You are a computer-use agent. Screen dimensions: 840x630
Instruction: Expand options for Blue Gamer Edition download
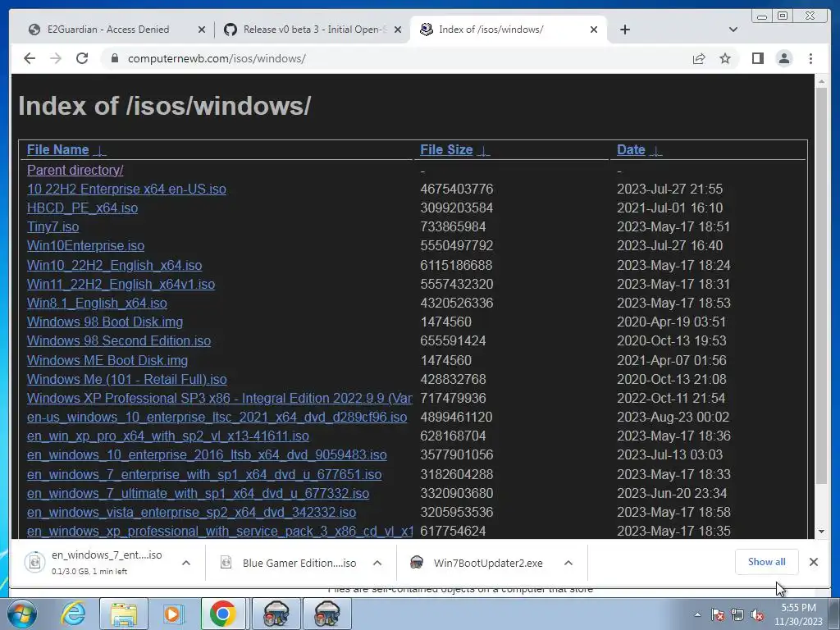click(377, 563)
